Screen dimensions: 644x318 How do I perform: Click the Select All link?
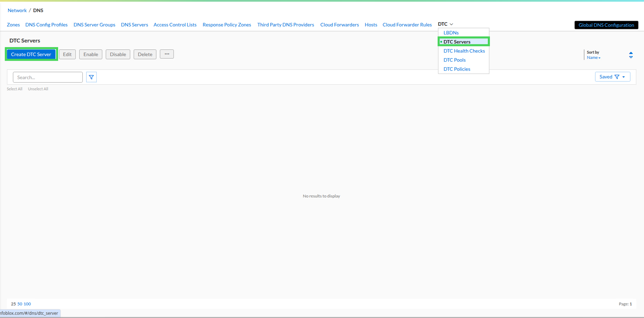click(x=14, y=89)
